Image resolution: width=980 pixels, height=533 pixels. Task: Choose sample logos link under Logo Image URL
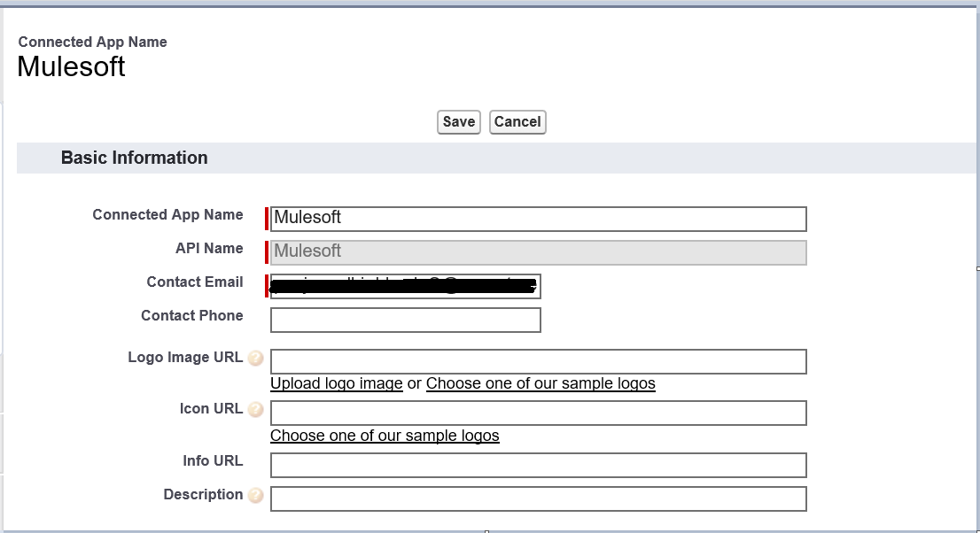pos(541,383)
